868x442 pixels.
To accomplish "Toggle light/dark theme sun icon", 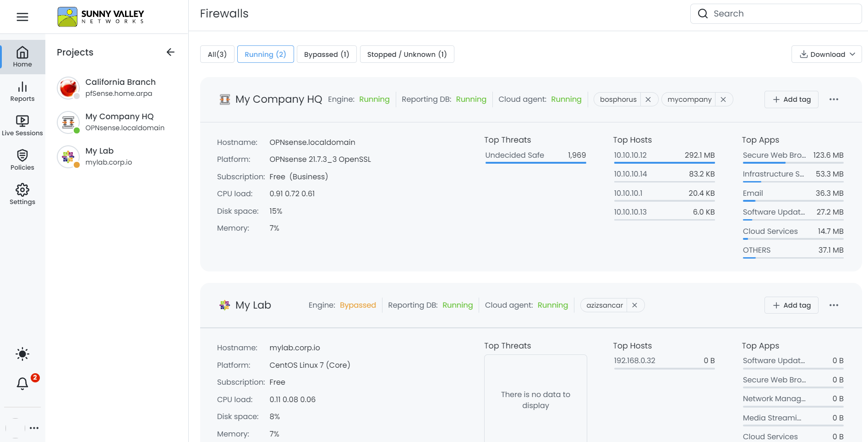I will tap(22, 354).
